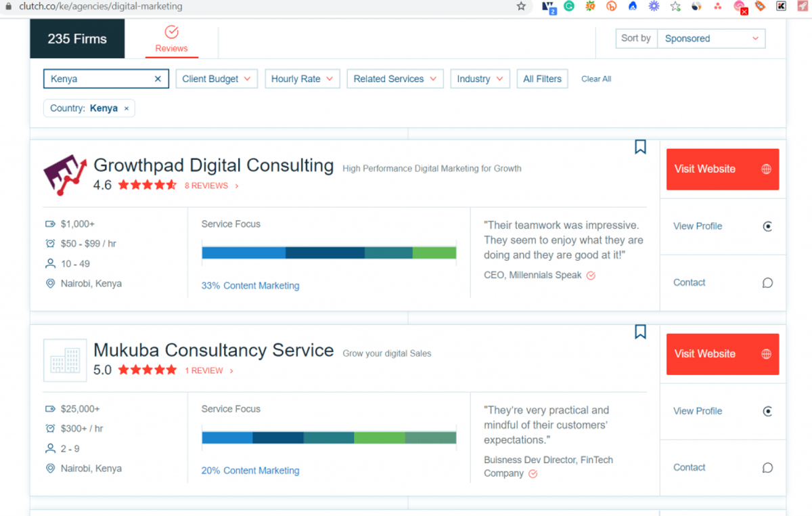Image resolution: width=812 pixels, height=516 pixels.
Task: Click the "$25,000+" budget text
Action: (80, 409)
